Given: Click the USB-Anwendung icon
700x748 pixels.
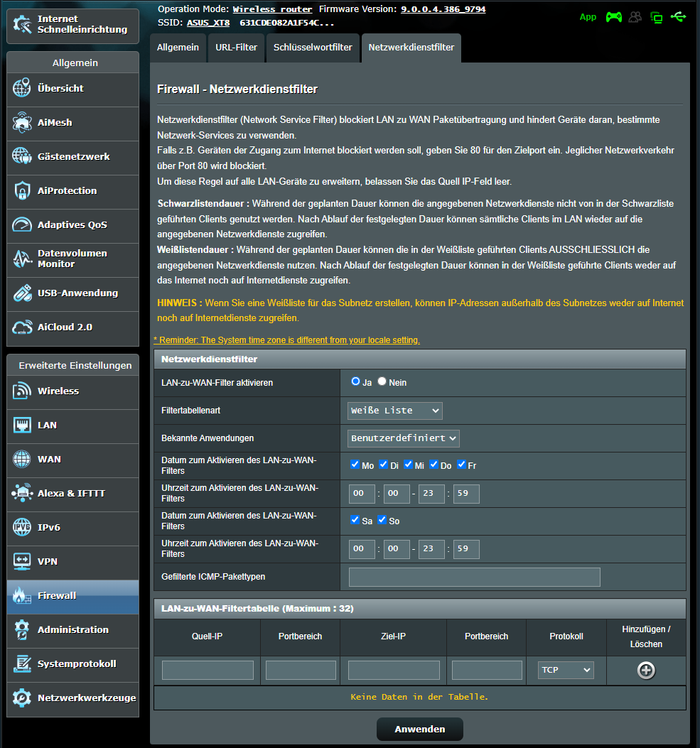Looking at the screenshot, I should (22, 293).
